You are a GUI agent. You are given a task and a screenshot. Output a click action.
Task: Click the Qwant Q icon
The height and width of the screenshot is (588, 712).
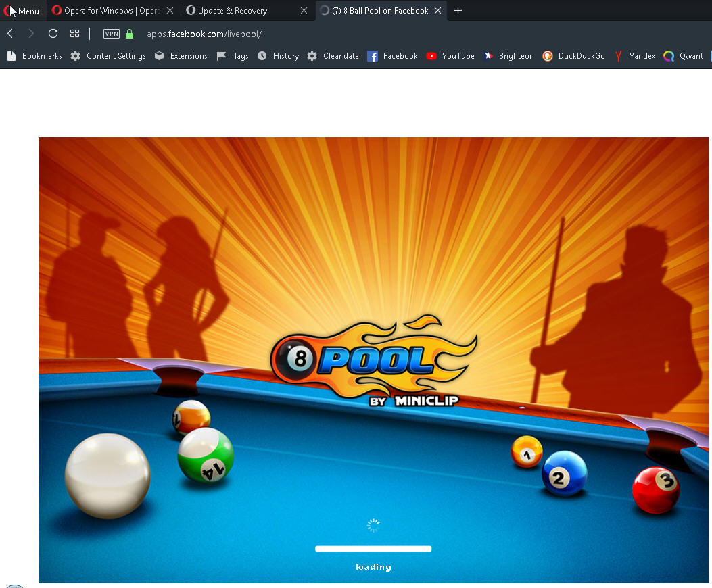(669, 56)
